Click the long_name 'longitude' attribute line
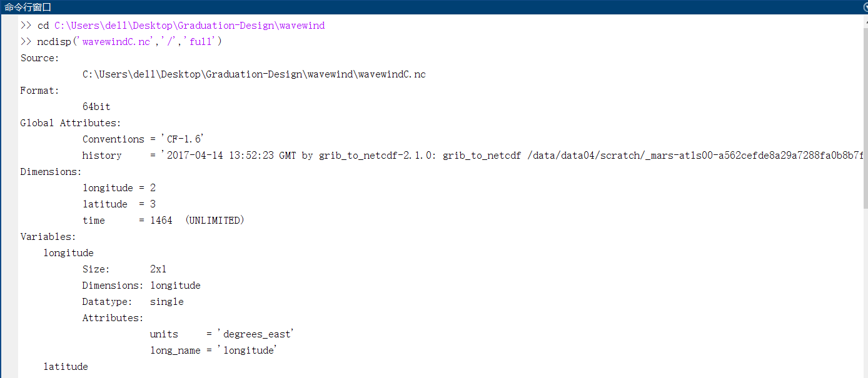Image resolution: width=868 pixels, height=378 pixels. pyautogui.click(x=213, y=351)
